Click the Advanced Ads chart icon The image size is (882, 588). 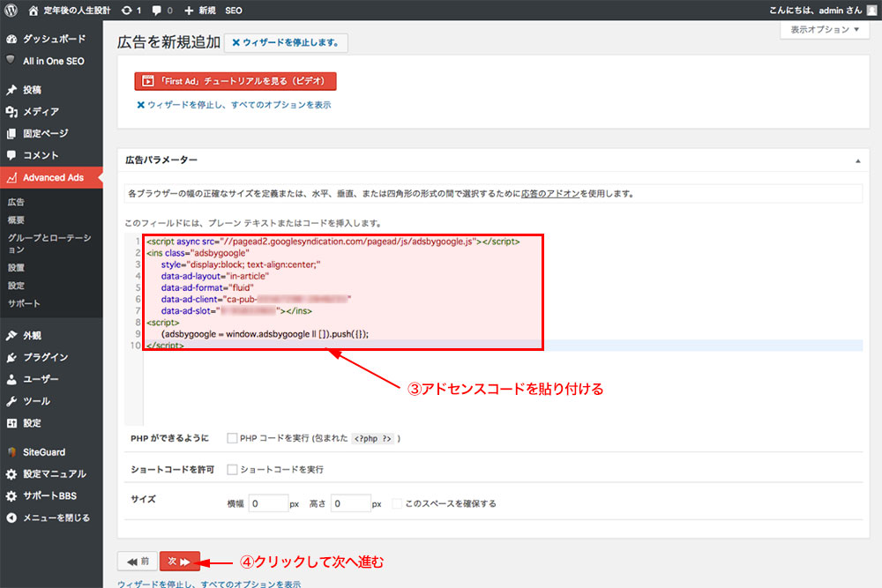pyautogui.click(x=11, y=178)
